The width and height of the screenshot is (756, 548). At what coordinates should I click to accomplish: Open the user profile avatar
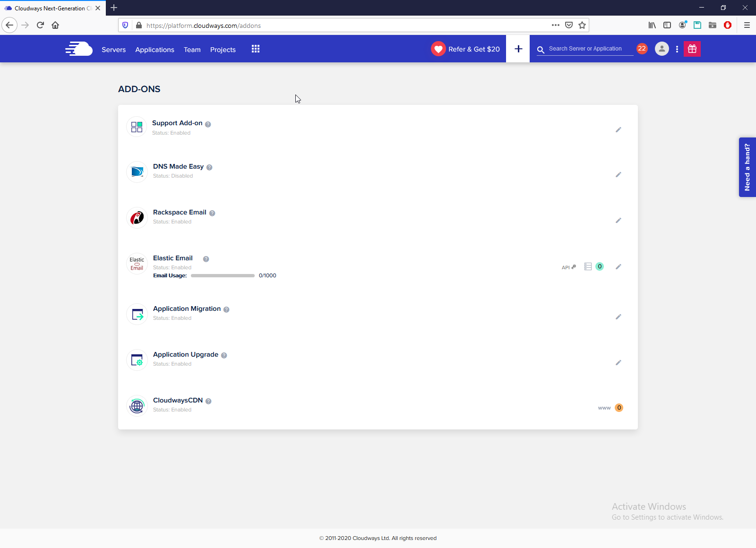pyautogui.click(x=662, y=49)
